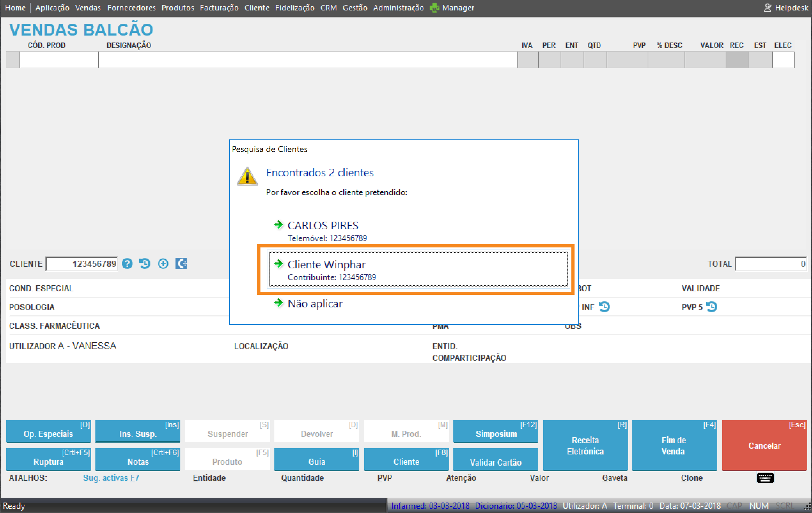812x513 pixels.
Task: Click the green Manager icon in menu bar
Action: click(434, 8)
